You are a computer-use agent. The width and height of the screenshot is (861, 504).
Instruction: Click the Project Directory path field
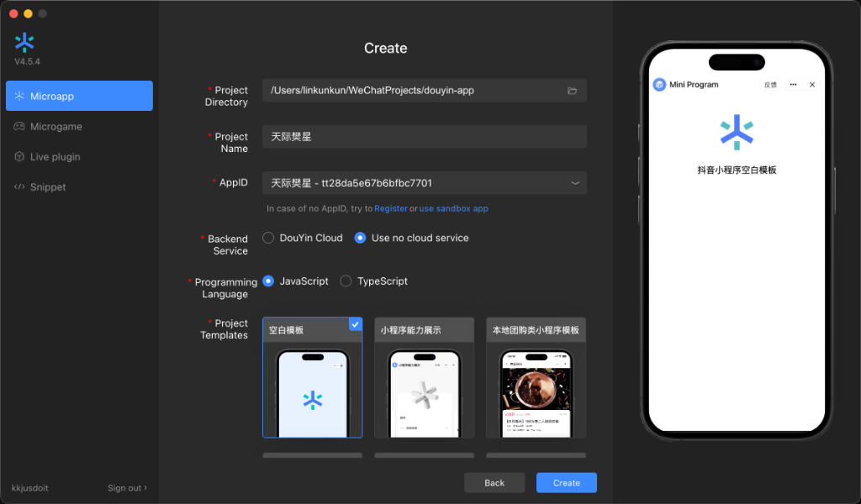pyautogui.click(x=425, y=91)
